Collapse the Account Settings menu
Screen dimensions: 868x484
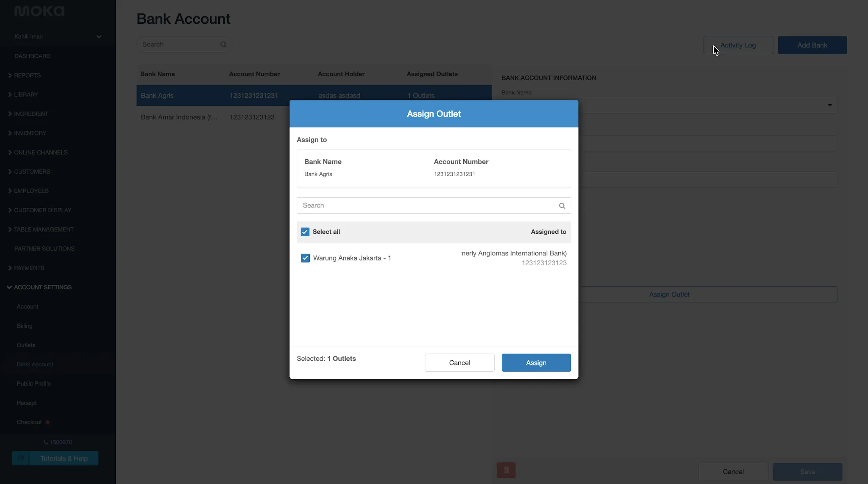pos(39,287)
